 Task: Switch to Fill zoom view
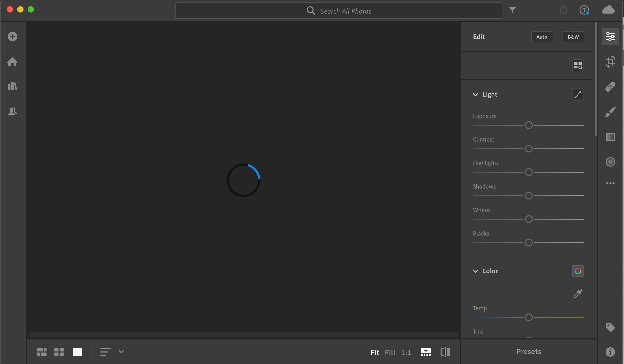390,353
